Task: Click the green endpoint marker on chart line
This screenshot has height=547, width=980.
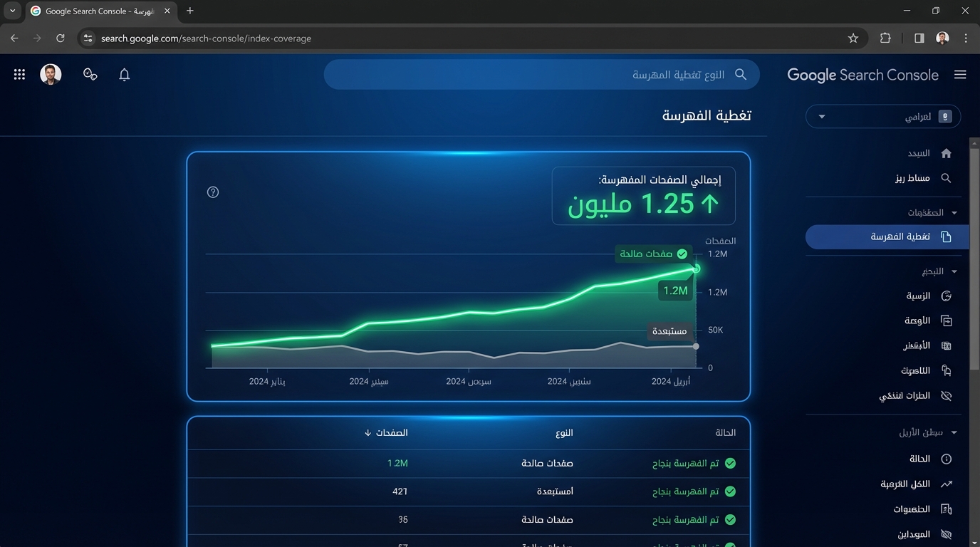Action: [696, 269]
